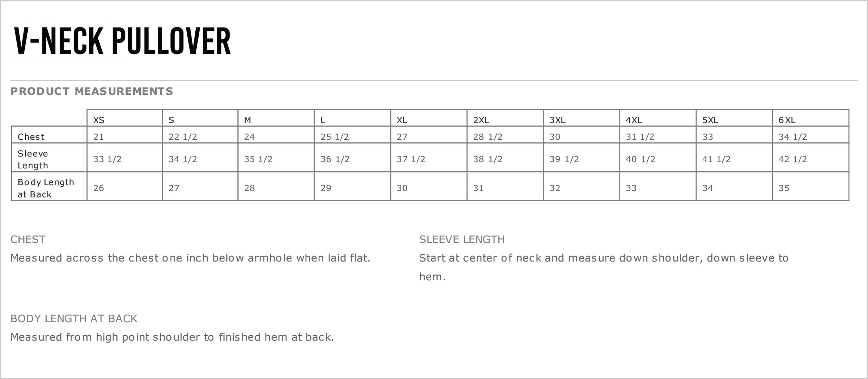Click the chest value for size L
868x379 pixels.
pyautogui.click(x=335, y=137)
